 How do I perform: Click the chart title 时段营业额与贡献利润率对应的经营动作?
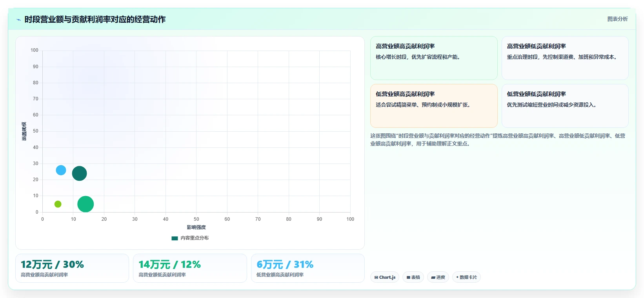[95, 19]
